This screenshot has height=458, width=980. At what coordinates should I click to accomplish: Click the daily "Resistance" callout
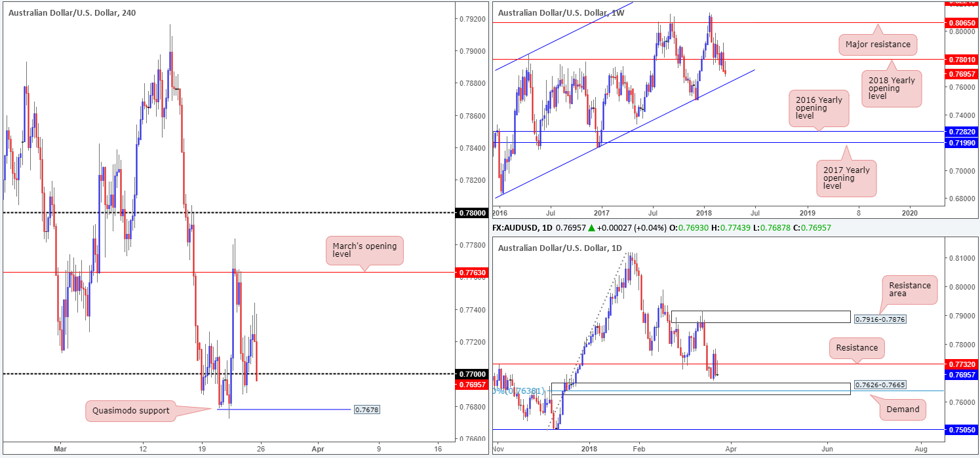[x=857, y=348]
